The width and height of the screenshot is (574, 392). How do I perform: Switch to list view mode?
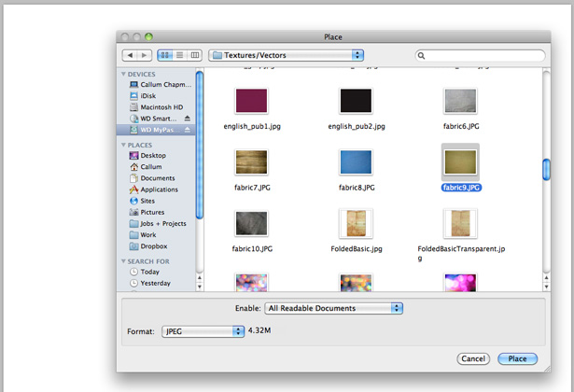click(180, 55)
